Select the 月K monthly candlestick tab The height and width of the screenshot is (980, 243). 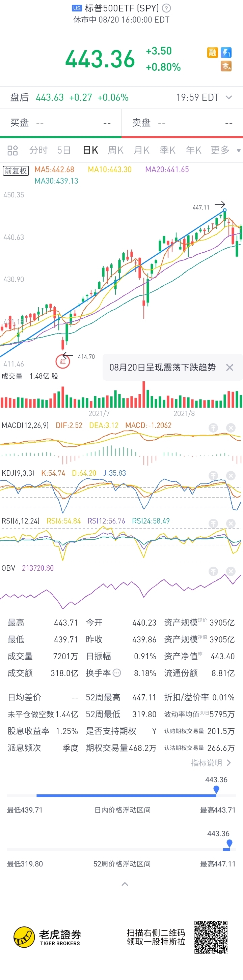[141, 150]
